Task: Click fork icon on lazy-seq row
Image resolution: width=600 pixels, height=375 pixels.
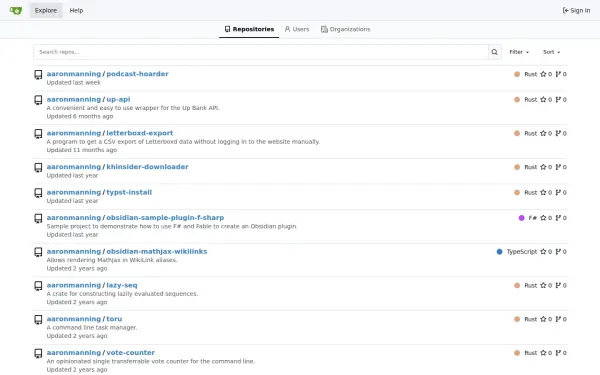Action: click(x=558, y=285)
